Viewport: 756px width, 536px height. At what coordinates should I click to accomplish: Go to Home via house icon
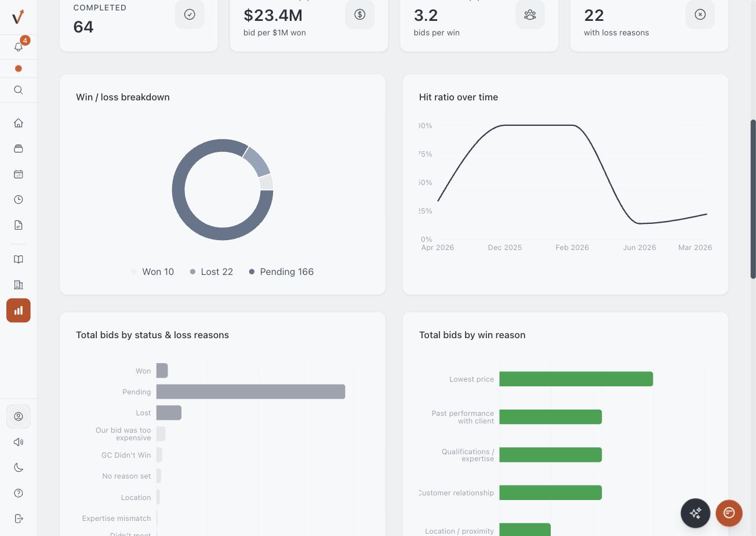coord(19,123)
